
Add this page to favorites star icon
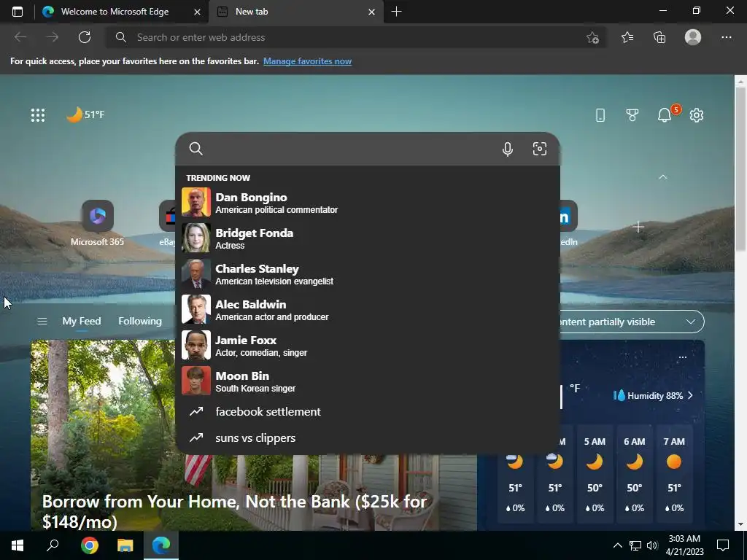592,38
